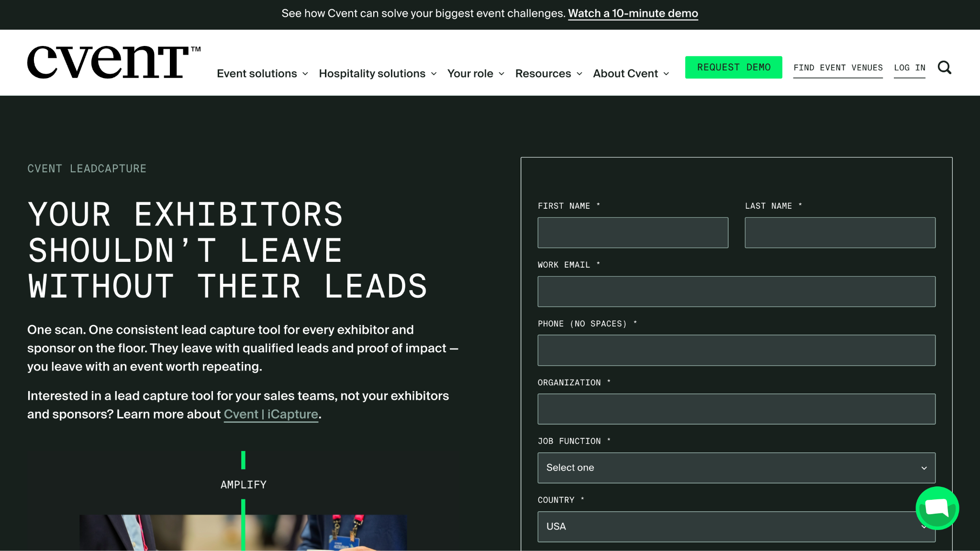The height and width of the screenshot is (551, 980).
Task: Follow the Watch a 10-minute demo link
Action: [x=633, y=13]
